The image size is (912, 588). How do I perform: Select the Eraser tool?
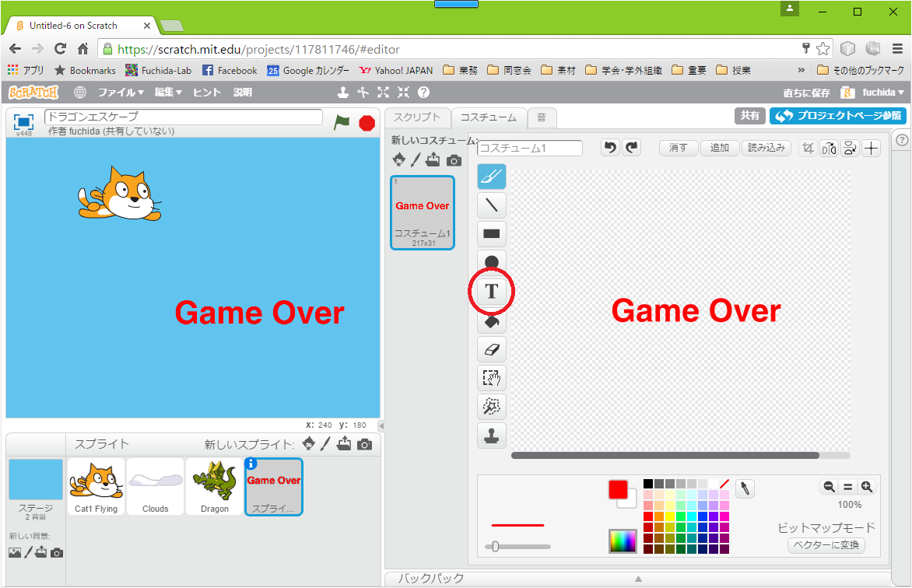(x=492, y=349)
